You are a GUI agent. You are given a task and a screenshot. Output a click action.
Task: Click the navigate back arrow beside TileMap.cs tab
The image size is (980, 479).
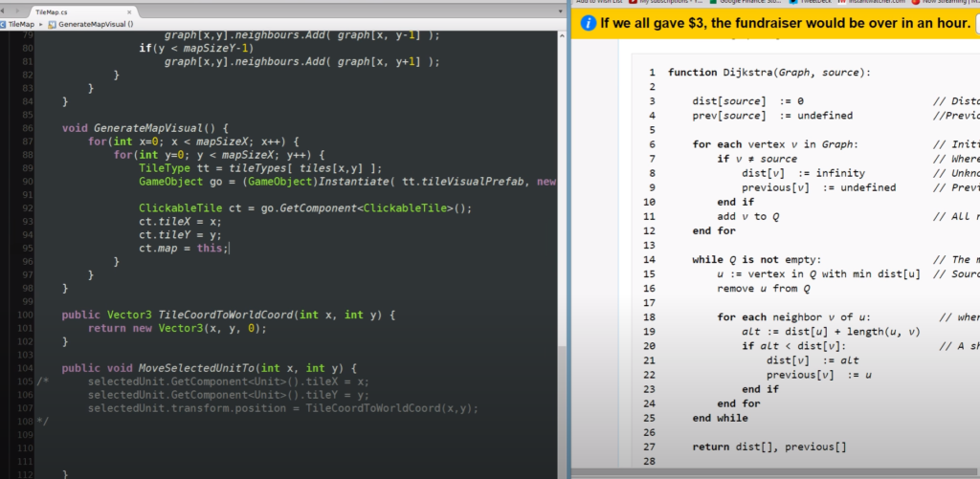point(3,11)
